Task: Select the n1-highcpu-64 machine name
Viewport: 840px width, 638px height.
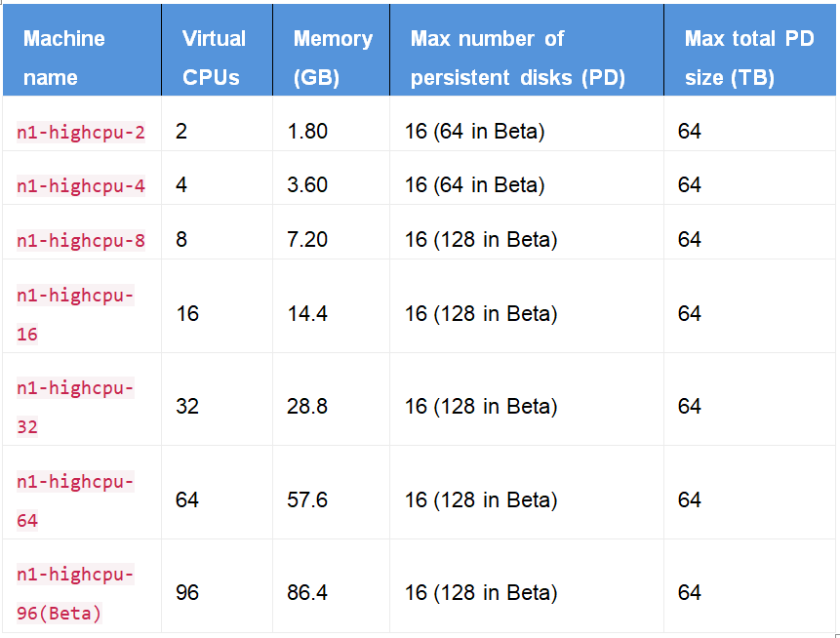Action: [x=75, y=500]
